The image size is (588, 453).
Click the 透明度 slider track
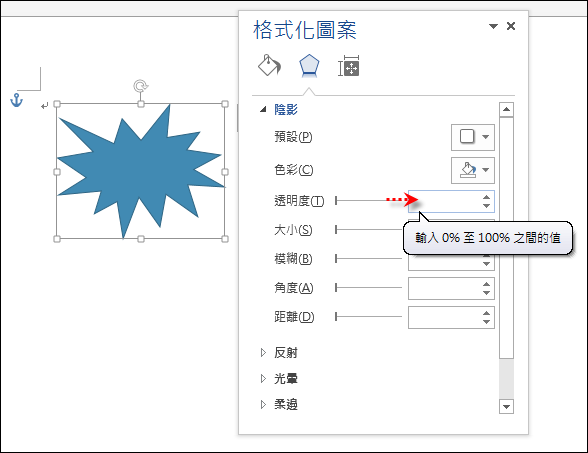tap(368, 201)
